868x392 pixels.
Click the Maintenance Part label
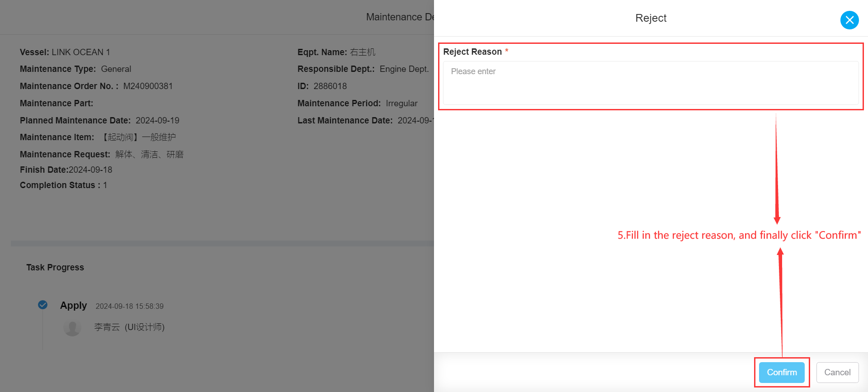pos(57,103)
